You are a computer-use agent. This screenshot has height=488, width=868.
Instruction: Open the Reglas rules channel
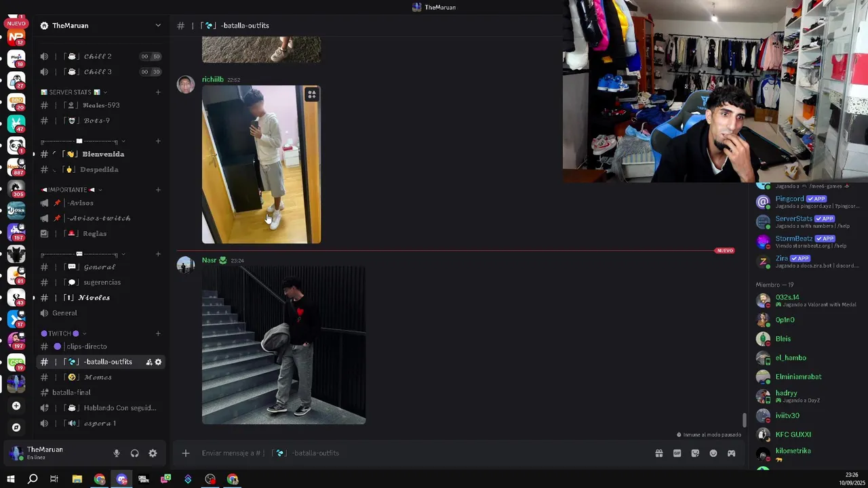pos(100,233)
